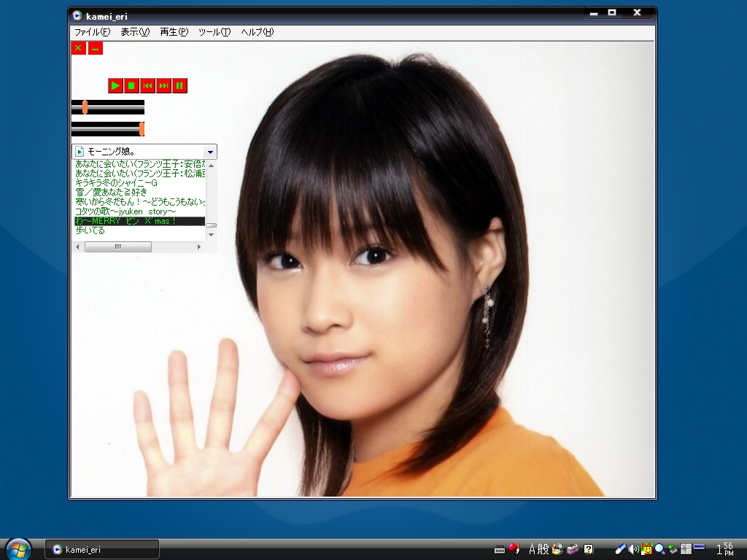Start playback with the green Play button
The image size is (747, 560).
[115, 86]
